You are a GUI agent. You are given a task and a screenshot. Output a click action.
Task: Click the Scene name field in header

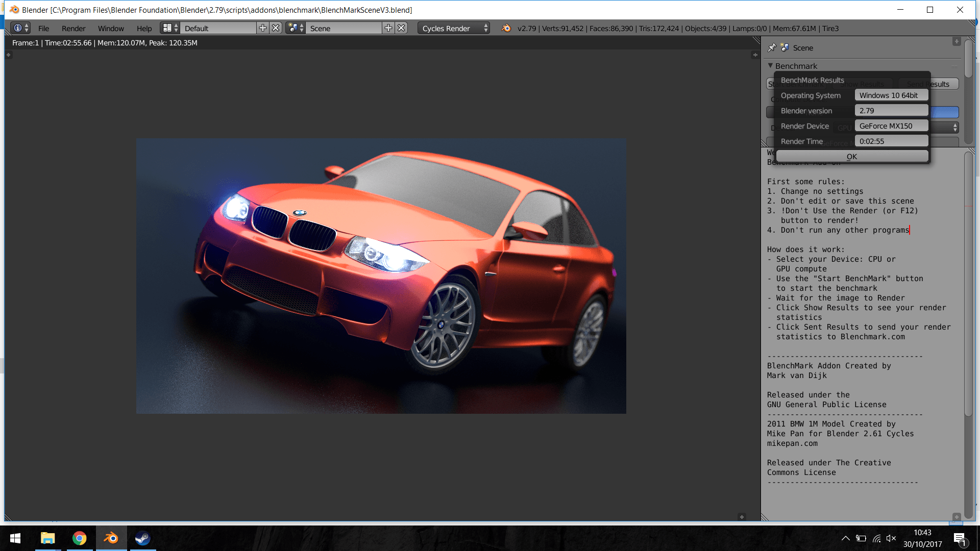click(344, 28)
